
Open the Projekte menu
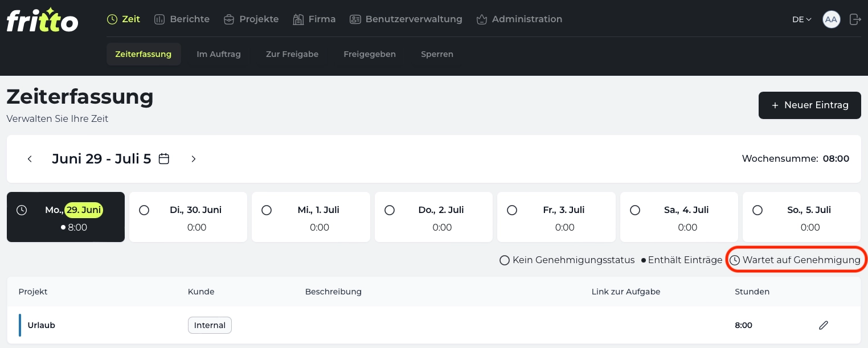[x=251, y=19]
